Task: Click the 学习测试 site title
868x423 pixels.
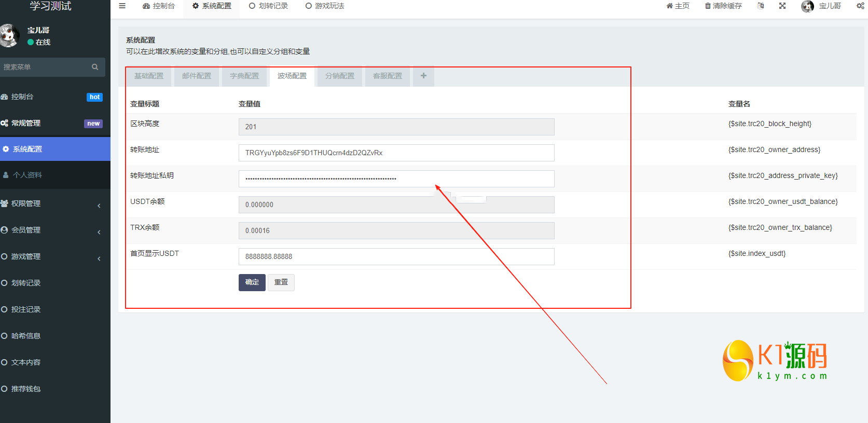Action: (x=51, y=6)
